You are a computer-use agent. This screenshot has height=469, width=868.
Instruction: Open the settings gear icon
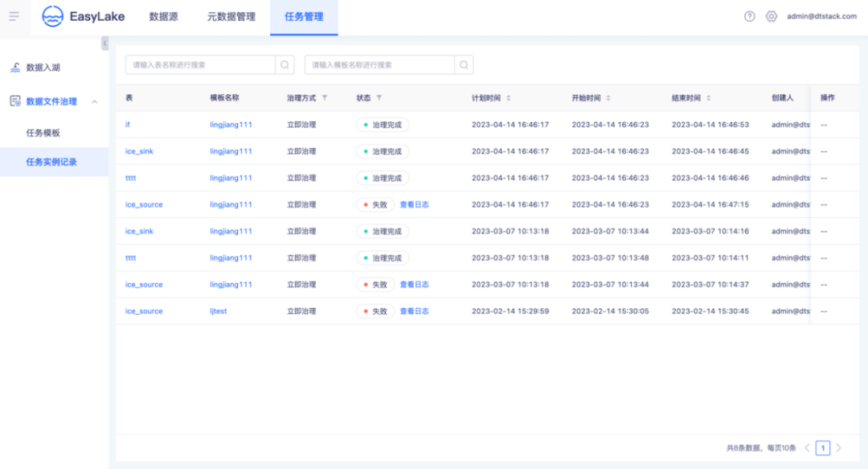point(771,17)
